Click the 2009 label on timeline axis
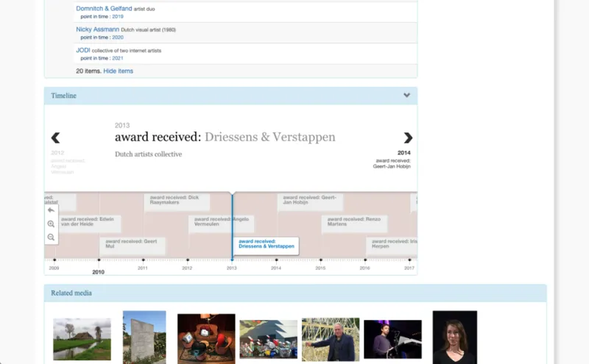 54,268
